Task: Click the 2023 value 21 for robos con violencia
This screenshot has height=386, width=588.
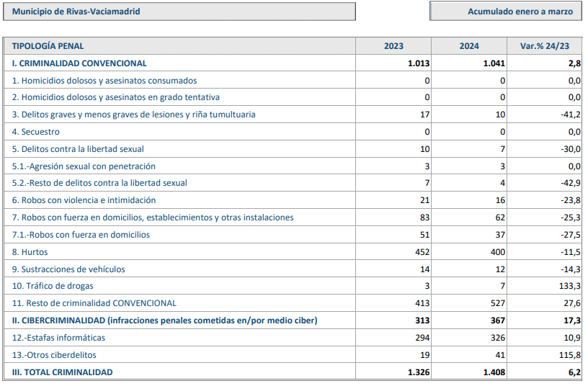Action: click(425, 200)
